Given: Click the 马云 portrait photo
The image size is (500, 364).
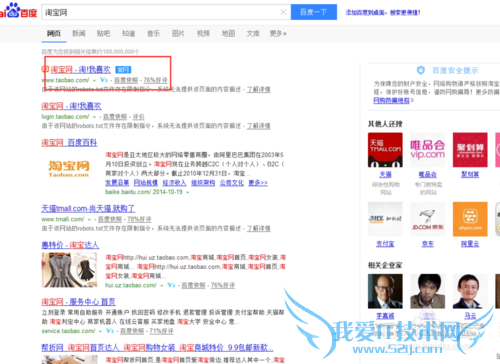Looking at the screenshot, I should [x=470, y=291].
